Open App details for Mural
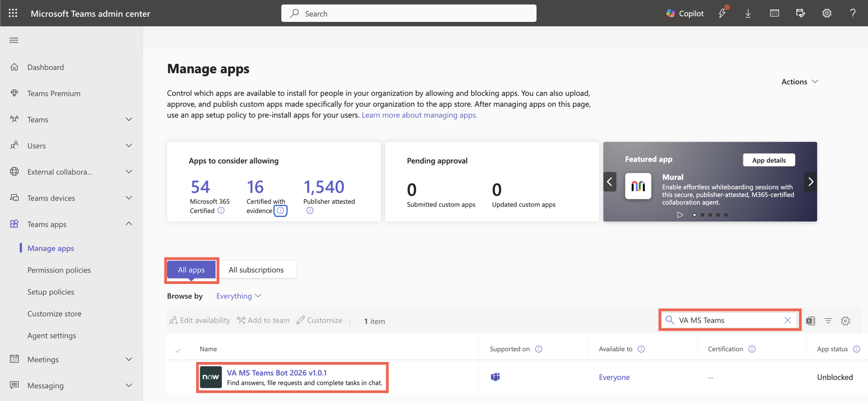Screen dimensions: 868x401 point(769,160)
